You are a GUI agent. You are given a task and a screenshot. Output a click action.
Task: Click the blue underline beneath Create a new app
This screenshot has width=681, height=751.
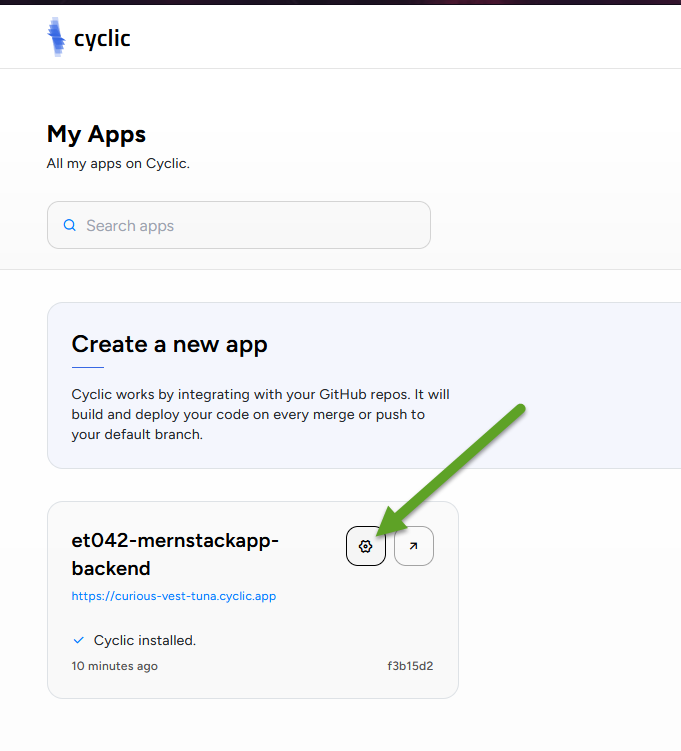click(88, 367)
